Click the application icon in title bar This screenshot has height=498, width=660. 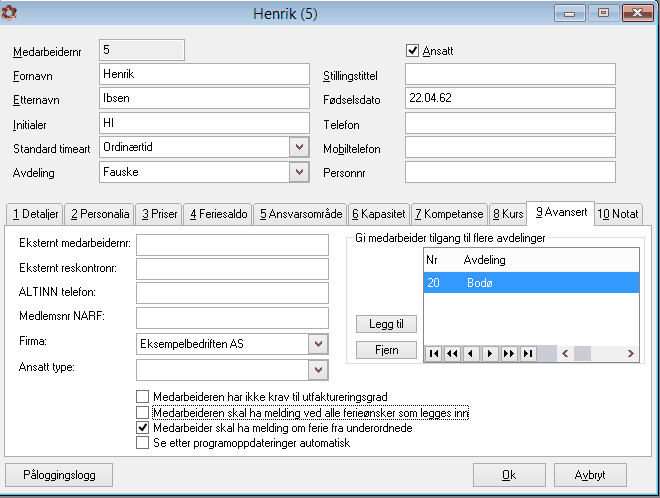pyautogui.click(x=9, y=13)
